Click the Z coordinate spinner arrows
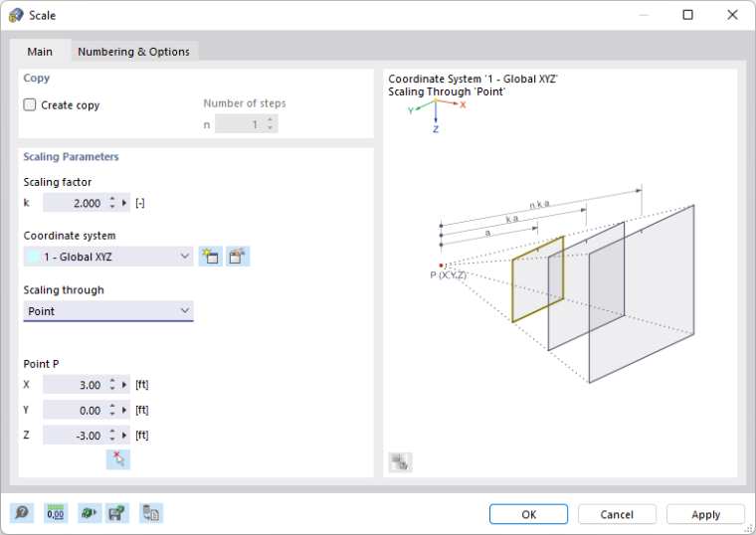 pos(112,436)
